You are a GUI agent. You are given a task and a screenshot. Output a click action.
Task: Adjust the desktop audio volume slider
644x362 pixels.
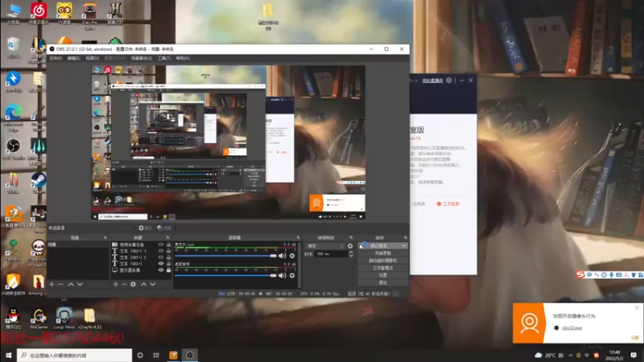(x=226, y=275)
